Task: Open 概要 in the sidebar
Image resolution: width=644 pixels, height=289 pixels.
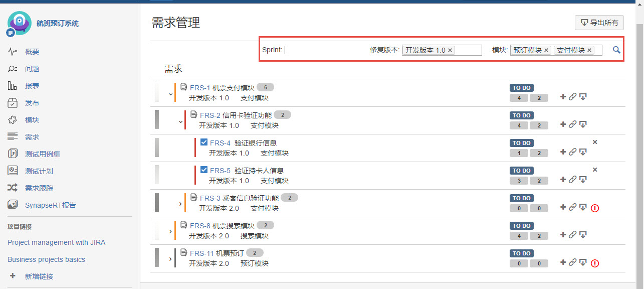Action: tap(32, 52)
